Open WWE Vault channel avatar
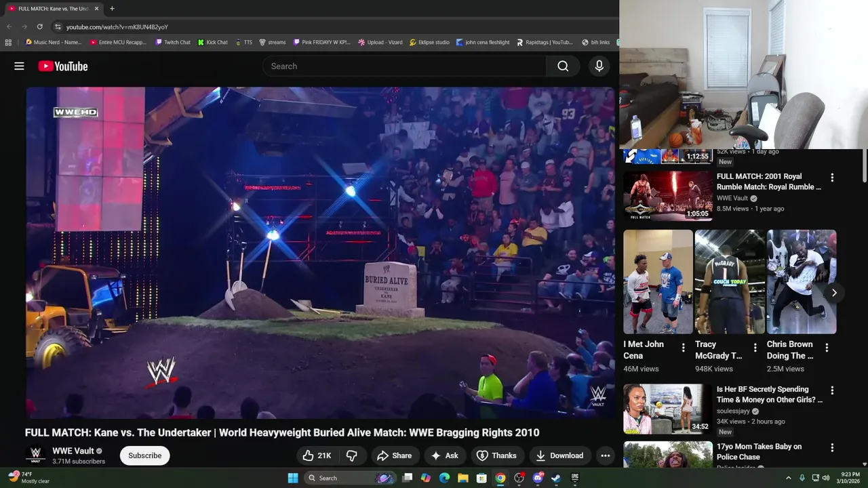This screenshot has height=488, width=868. [x=35, y=455]
